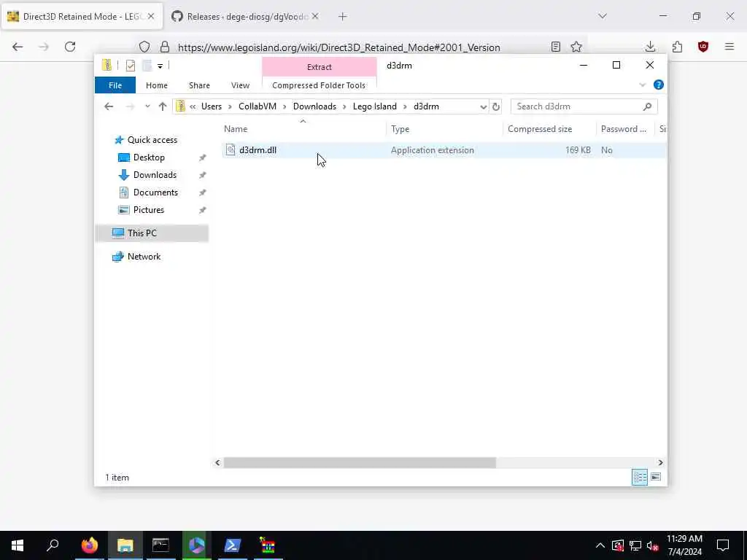
Task: Click the horizontal scrollbar thumb in file list
Action: pos(360,462)
